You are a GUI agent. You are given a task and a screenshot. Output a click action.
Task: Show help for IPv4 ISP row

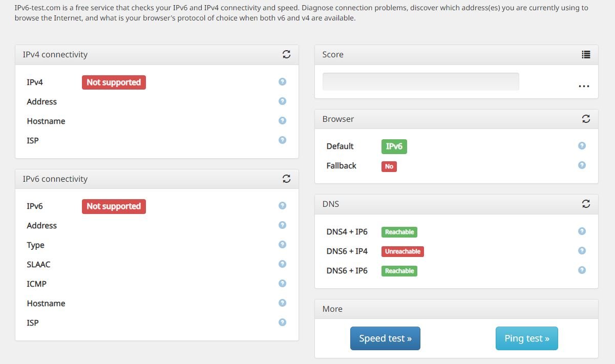(282, 140)
